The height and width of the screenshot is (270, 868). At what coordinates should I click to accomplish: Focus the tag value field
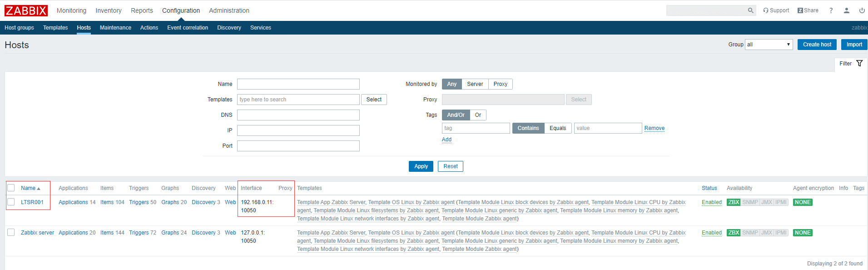[x=608, y=128]
